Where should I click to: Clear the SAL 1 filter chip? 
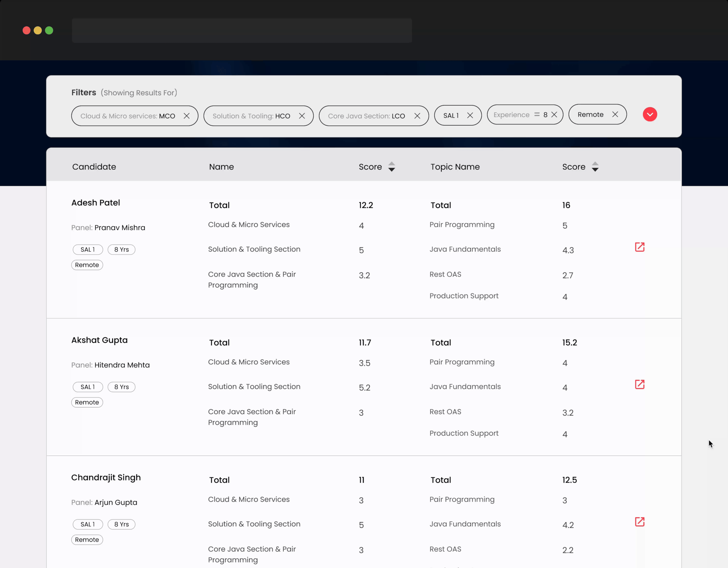coord(470,115)
